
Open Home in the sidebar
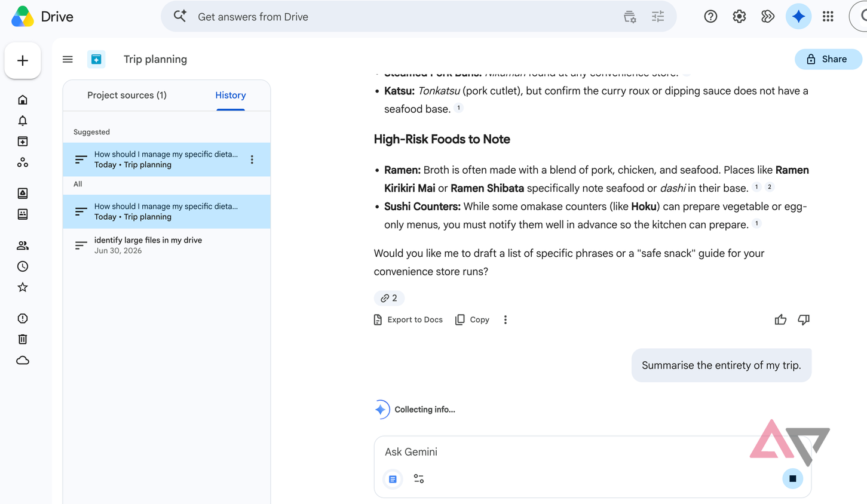[23, 100]
